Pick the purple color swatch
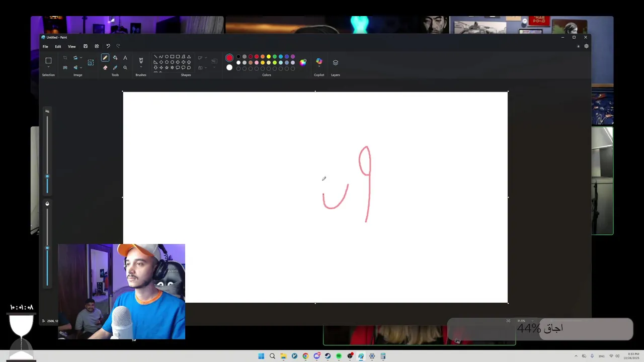The height and width of the screenshot is (362, 644). 293,57
